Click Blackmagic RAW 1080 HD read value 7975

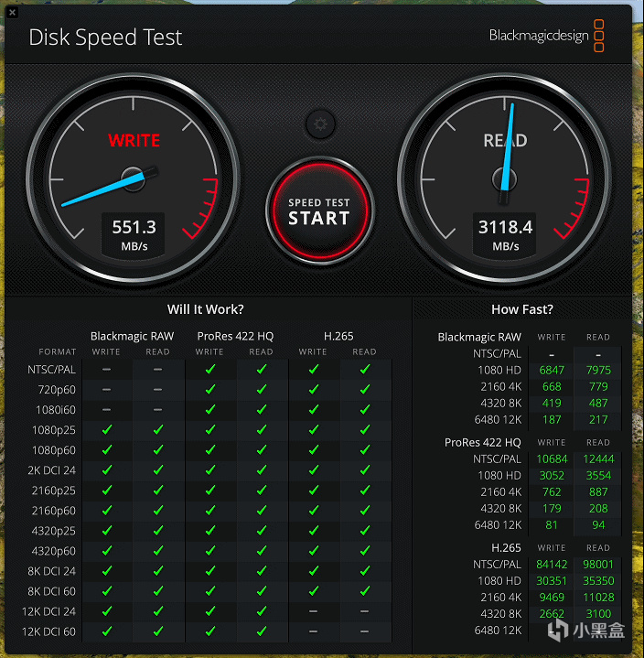[x=598, y=370]
